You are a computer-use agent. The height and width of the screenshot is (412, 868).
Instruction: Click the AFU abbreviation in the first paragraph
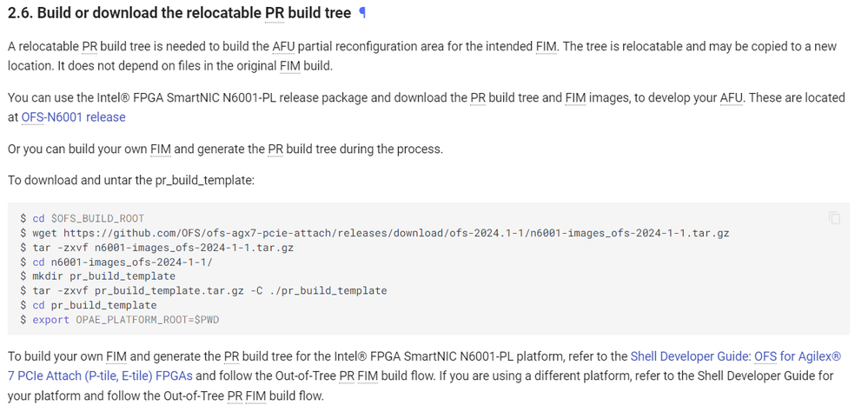click(283, 46)
